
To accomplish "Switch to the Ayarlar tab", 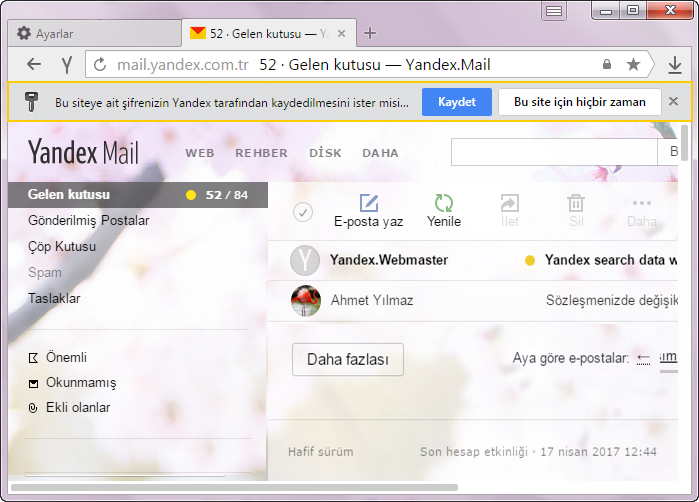I will [x=95, y=33].
